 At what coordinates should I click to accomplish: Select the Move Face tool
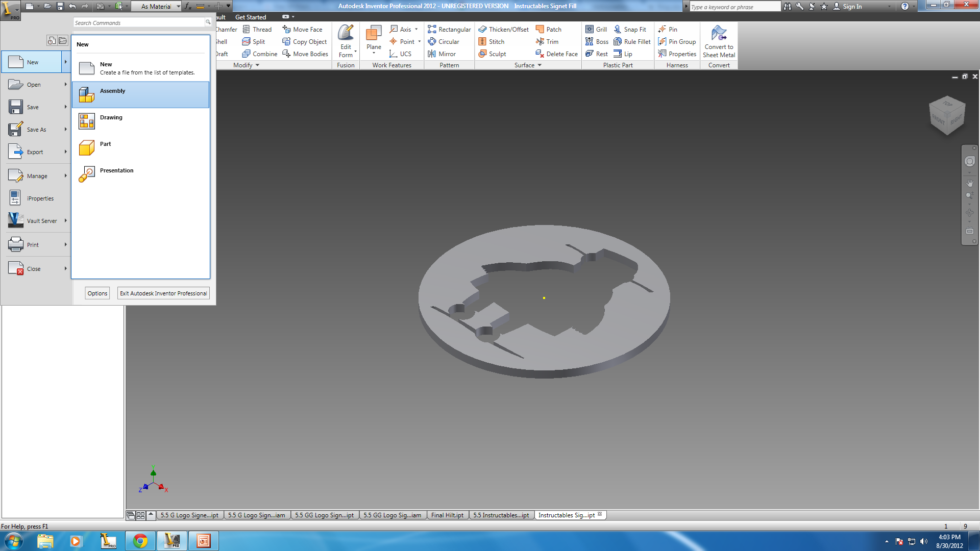(303, 30)
